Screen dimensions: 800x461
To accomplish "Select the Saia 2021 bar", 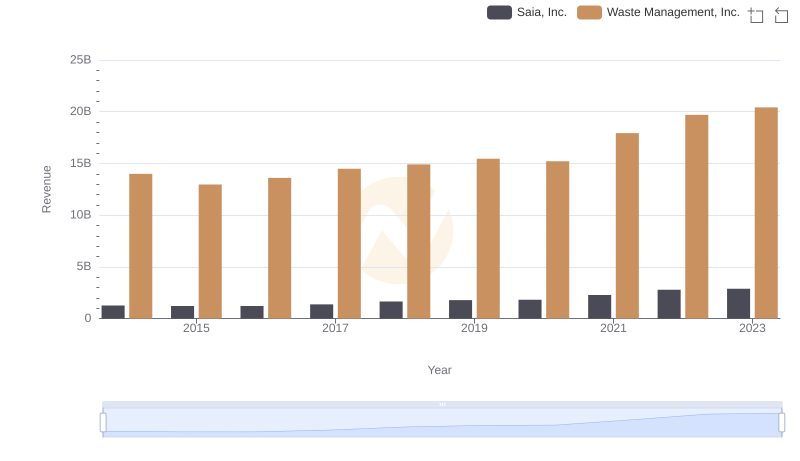I will coord(599,307).
